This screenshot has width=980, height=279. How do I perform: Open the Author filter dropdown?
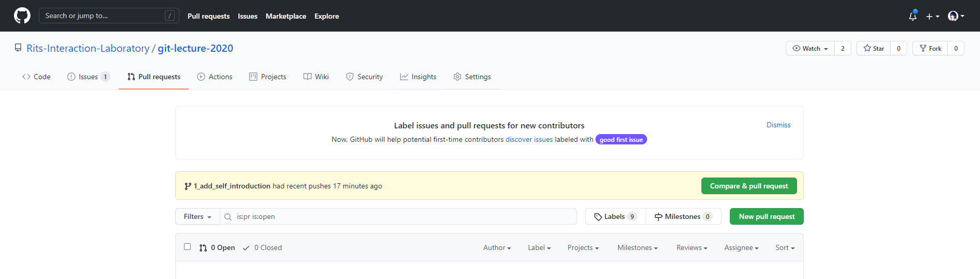coord(497,247)
